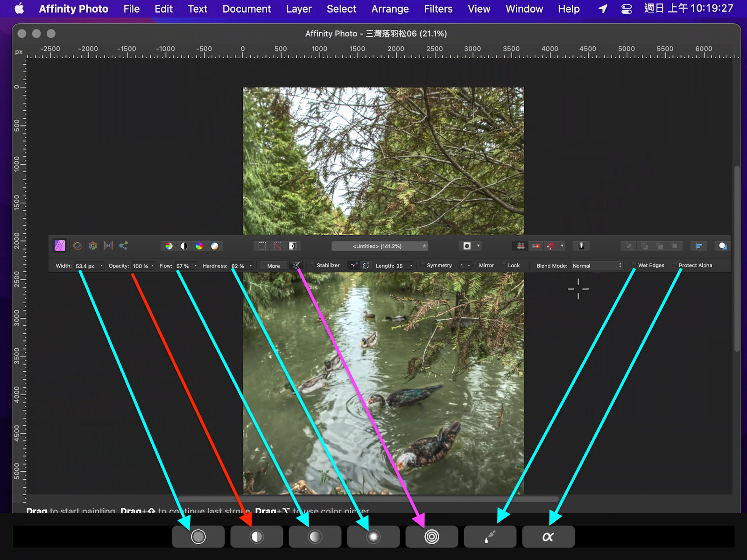Expand the Snapping options arrow
This screenshot has height=560, width=747.
[x=562, y=246]
